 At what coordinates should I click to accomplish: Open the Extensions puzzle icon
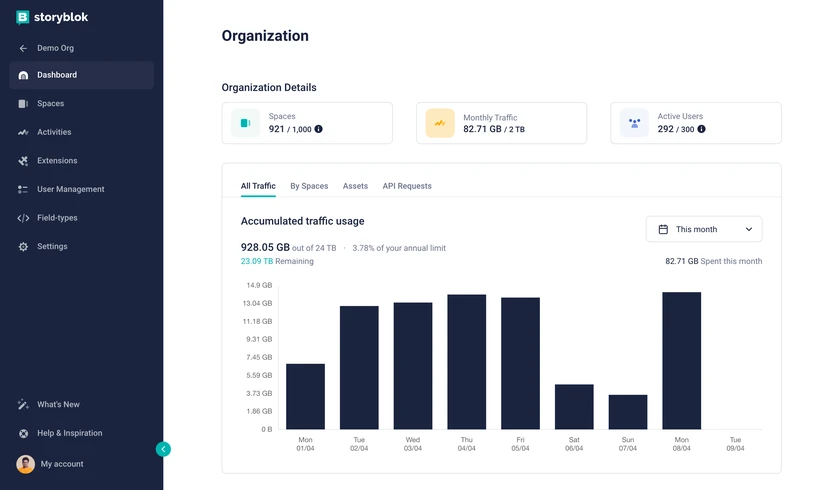click(23, 161)
